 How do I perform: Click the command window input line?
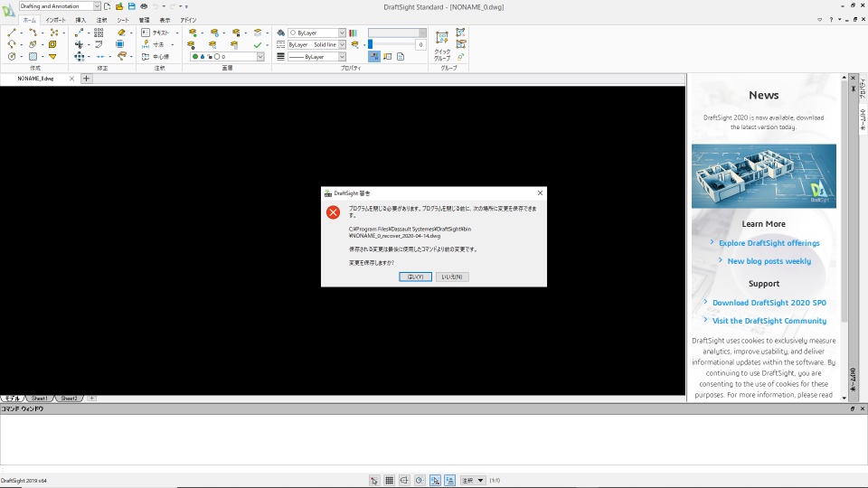click(432, 469)
